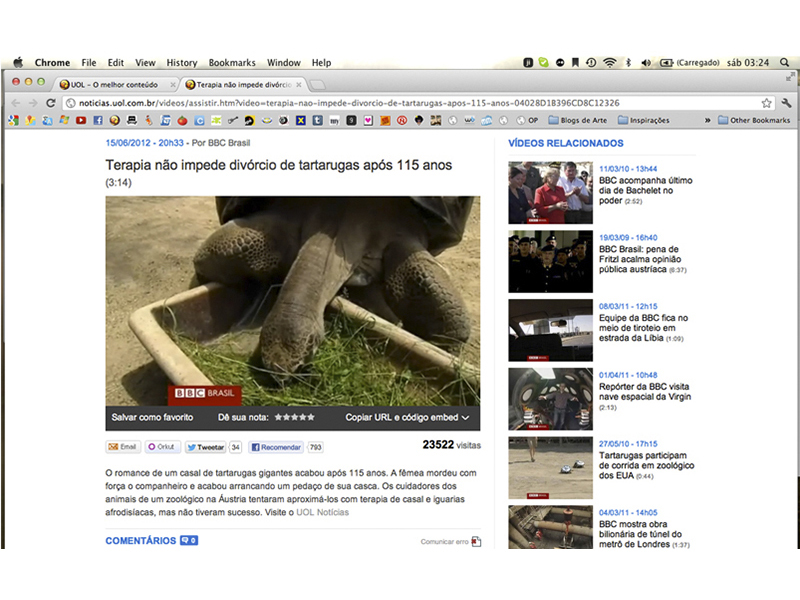Screen dimensions: 800x600
Task: Click the battery status icon
Action: [x=666, y=62]
